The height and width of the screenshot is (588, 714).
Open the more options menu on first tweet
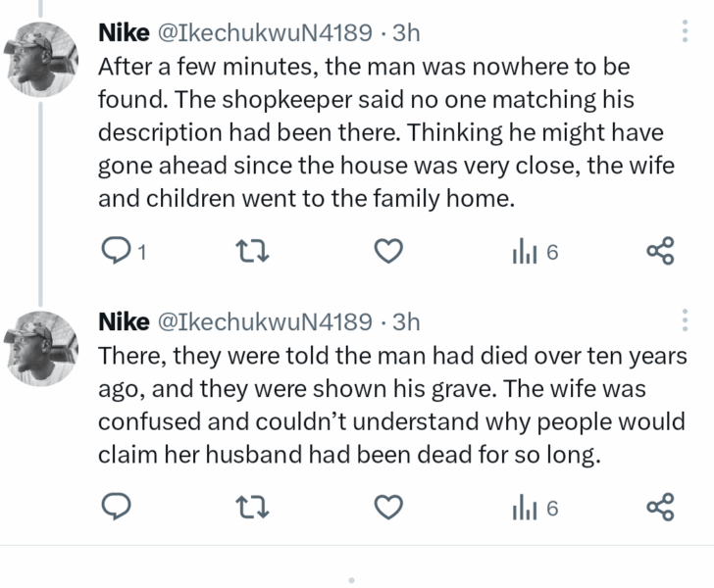coord(684,33)
